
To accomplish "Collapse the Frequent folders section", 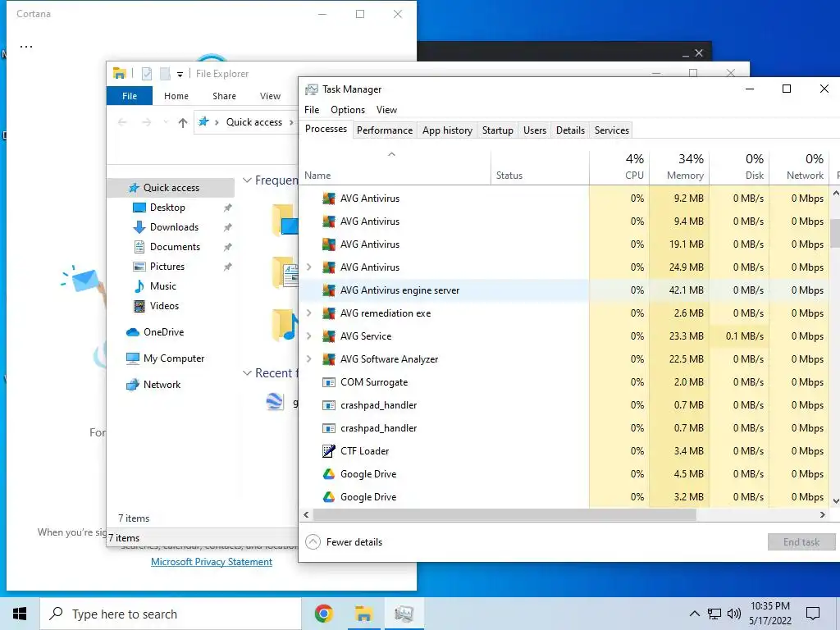I will (x=247, y=180).
